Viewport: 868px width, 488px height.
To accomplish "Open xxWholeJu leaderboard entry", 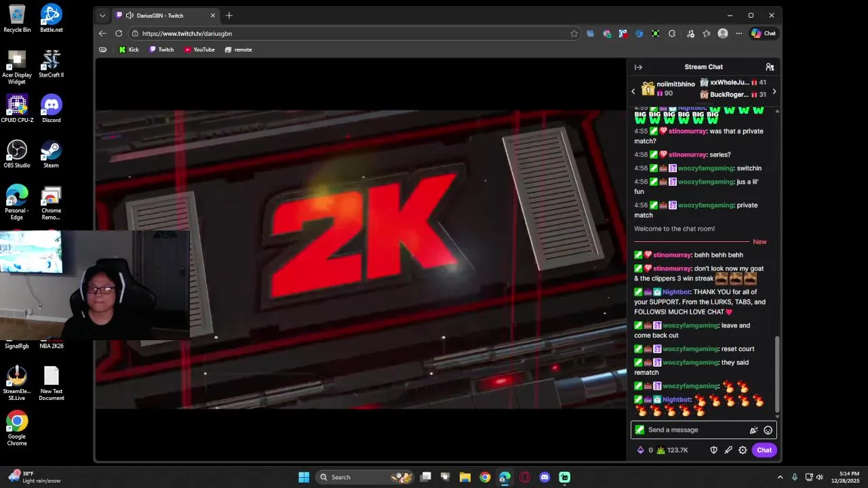I will click(x=733, y=83).
